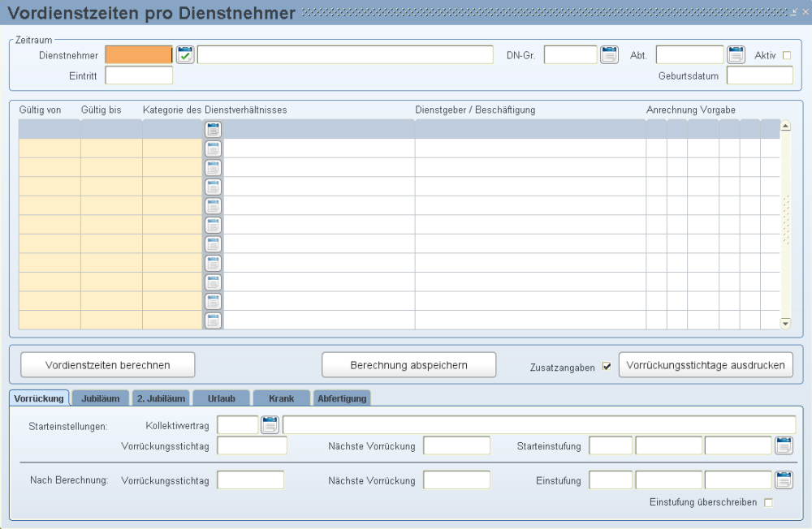Viewport: 812px width, 529px height.
Task: Click the table scrollbar up arrow
Action: [785, 126]
